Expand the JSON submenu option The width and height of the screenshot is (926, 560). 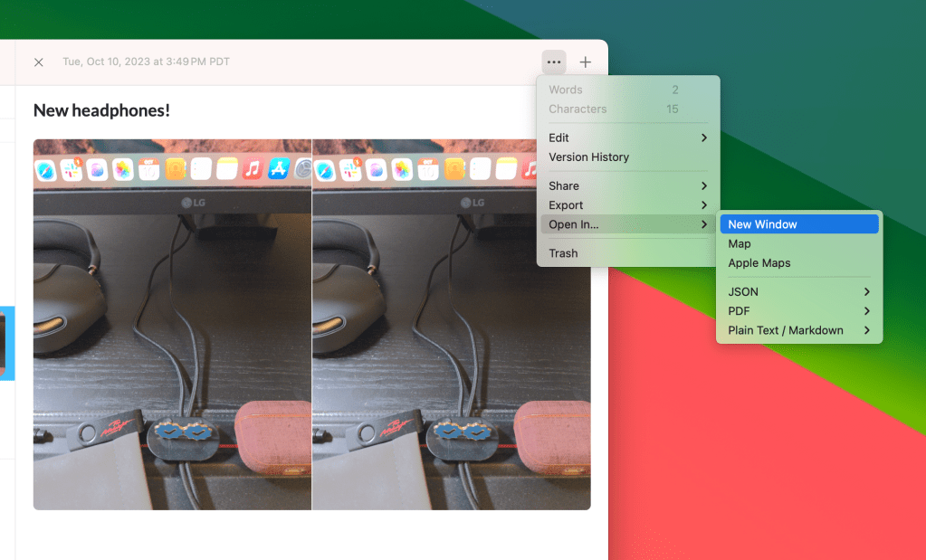point(798,292)
